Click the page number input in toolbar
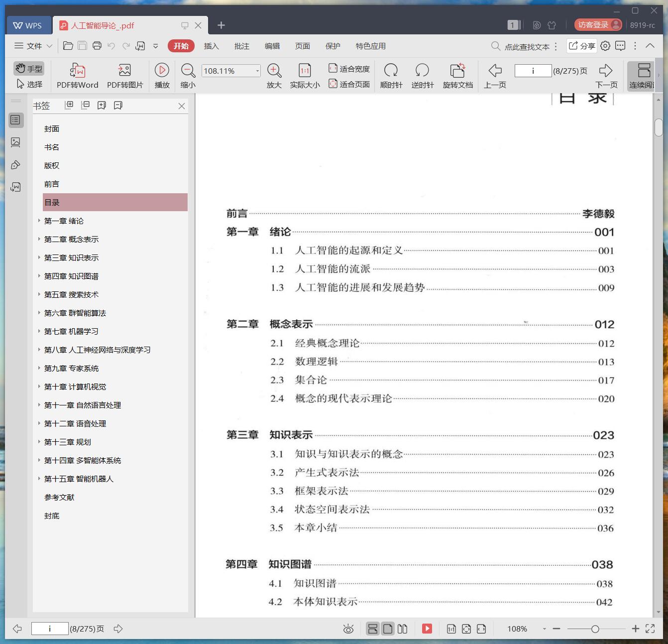Screen dimensions: 668x644 (533, 71)
